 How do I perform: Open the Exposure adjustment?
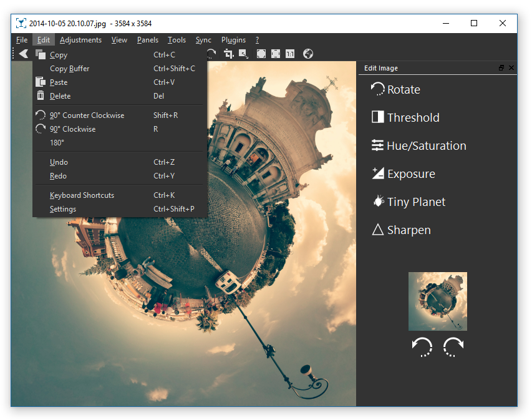tap(411, 173)
